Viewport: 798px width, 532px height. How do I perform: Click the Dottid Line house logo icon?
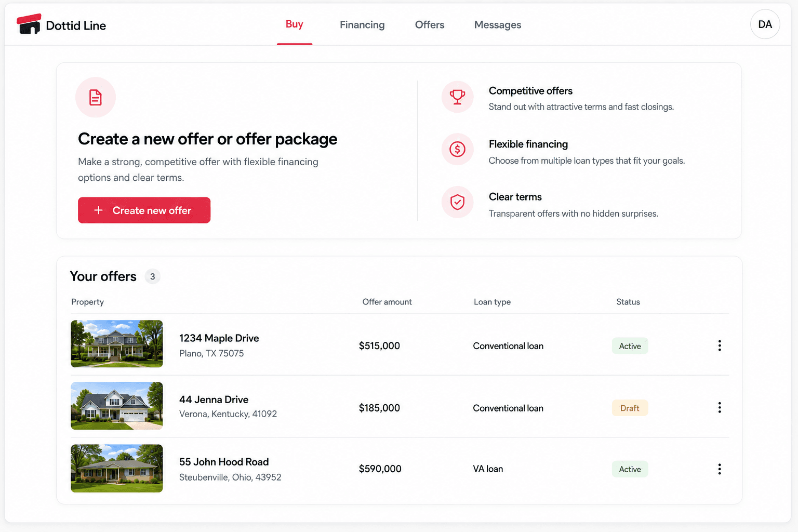29,24
